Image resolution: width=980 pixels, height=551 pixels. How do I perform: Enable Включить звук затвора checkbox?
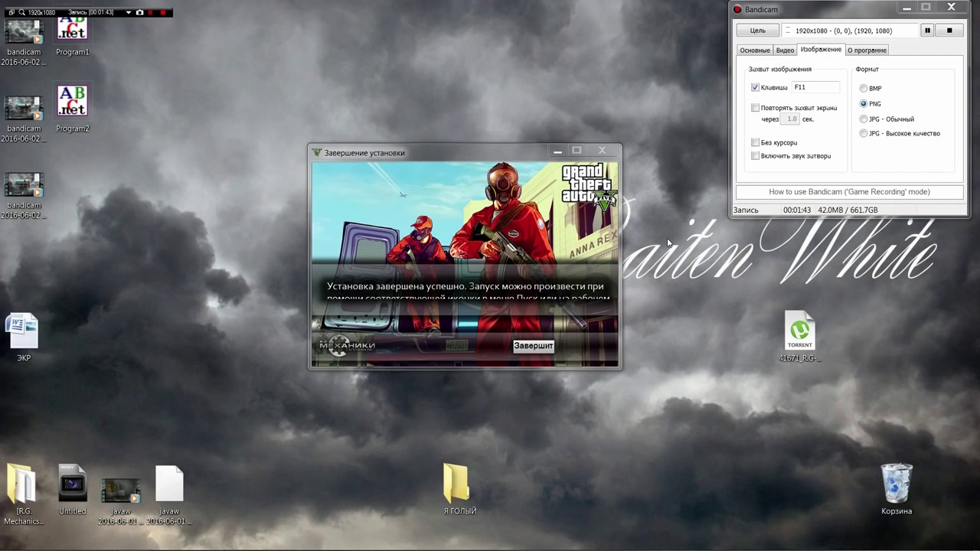(756, 156)
